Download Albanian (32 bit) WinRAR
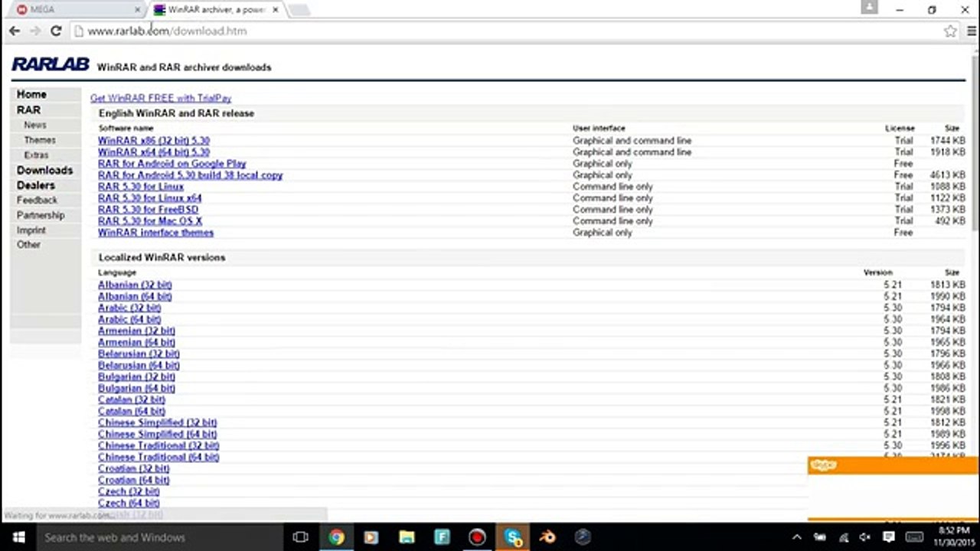 point(135,285)
